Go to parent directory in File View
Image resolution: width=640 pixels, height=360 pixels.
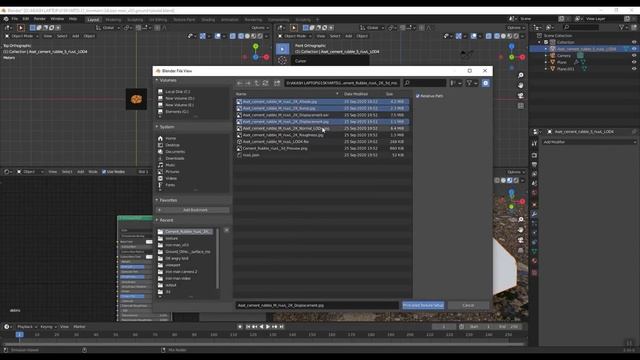click(x=257, y=83)
